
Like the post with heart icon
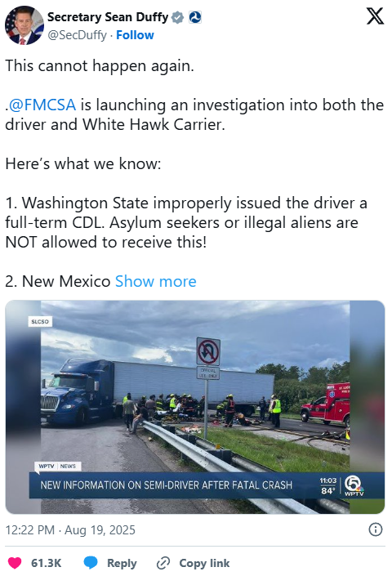click(x=15, y=563)
